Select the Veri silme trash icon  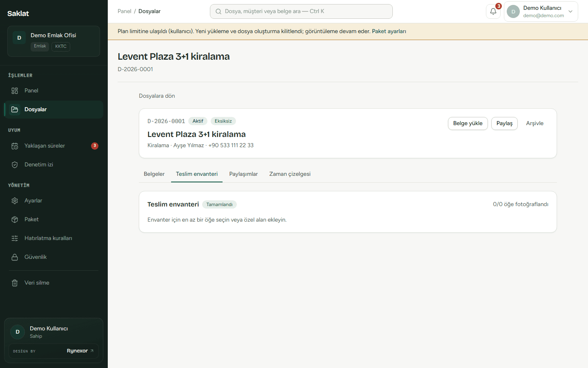15,283
